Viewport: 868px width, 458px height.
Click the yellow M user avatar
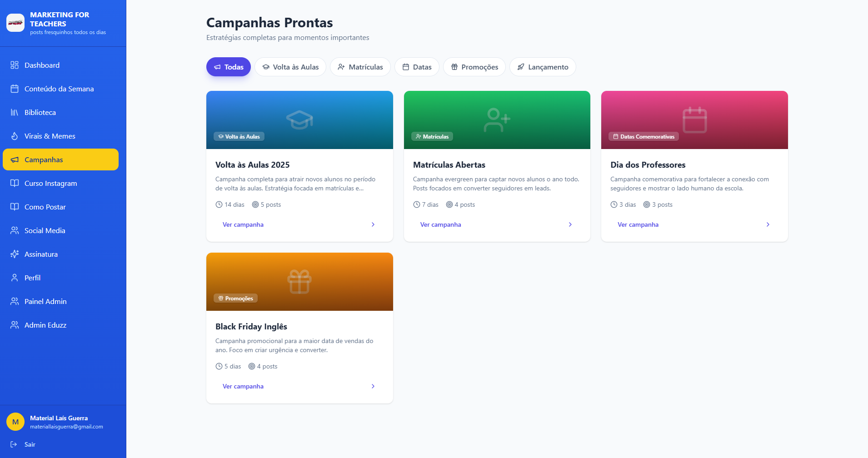(15, 422)
